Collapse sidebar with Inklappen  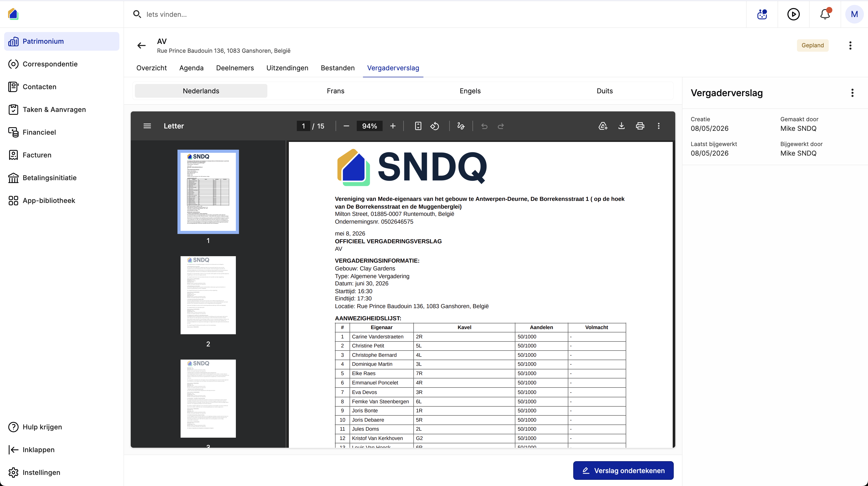(62, 450)
